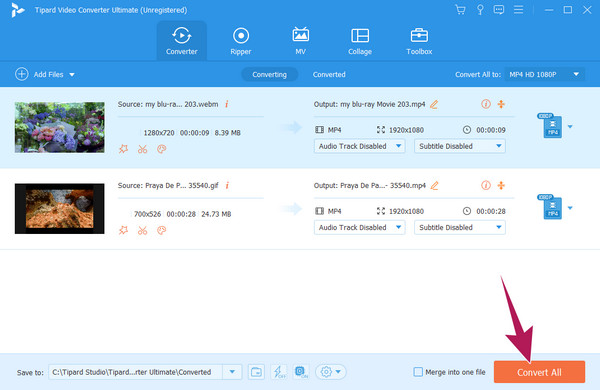Click compress icon for blu-ray Movie output

pyautogui.click(x=501, y=104)
